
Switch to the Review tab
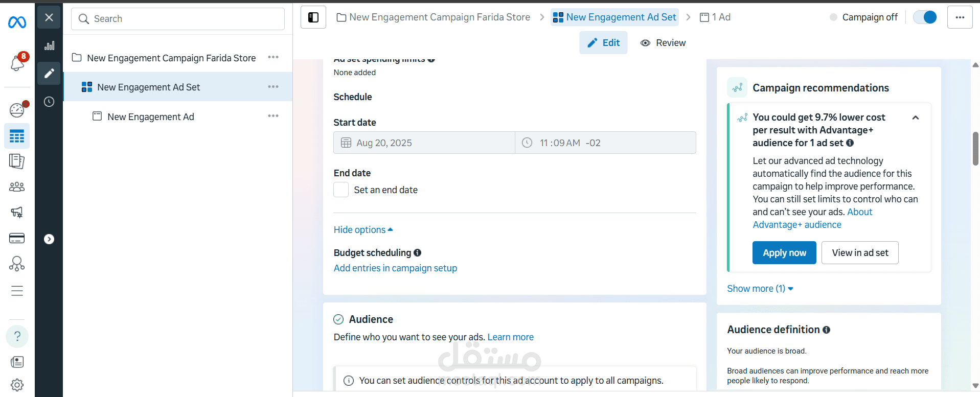tap(663, 43)
